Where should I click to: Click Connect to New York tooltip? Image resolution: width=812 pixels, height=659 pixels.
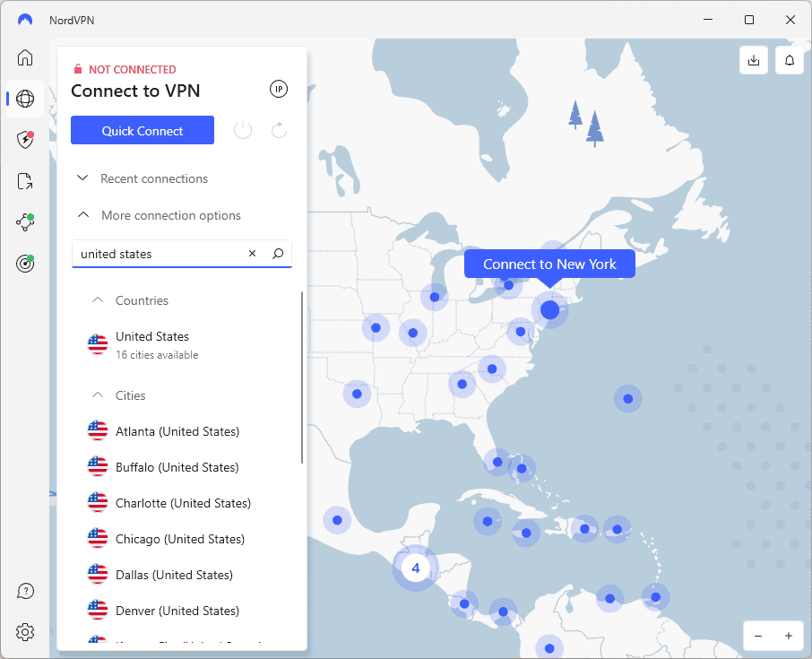[549, 264]
